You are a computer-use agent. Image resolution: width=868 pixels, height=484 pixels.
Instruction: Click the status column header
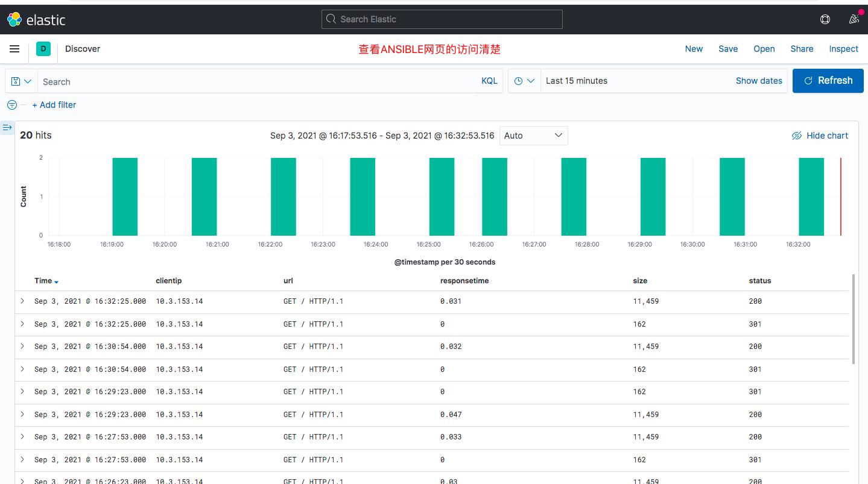point(760,281)
